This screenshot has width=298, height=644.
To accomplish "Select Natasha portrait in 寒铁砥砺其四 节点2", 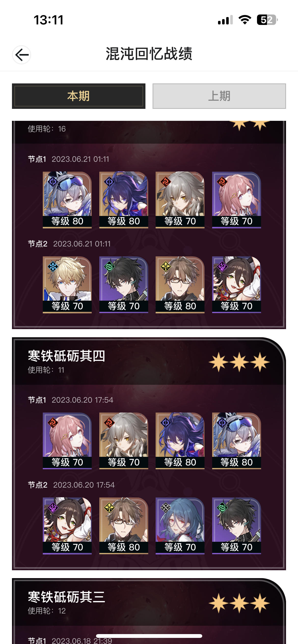I will (x=180, y=526).
